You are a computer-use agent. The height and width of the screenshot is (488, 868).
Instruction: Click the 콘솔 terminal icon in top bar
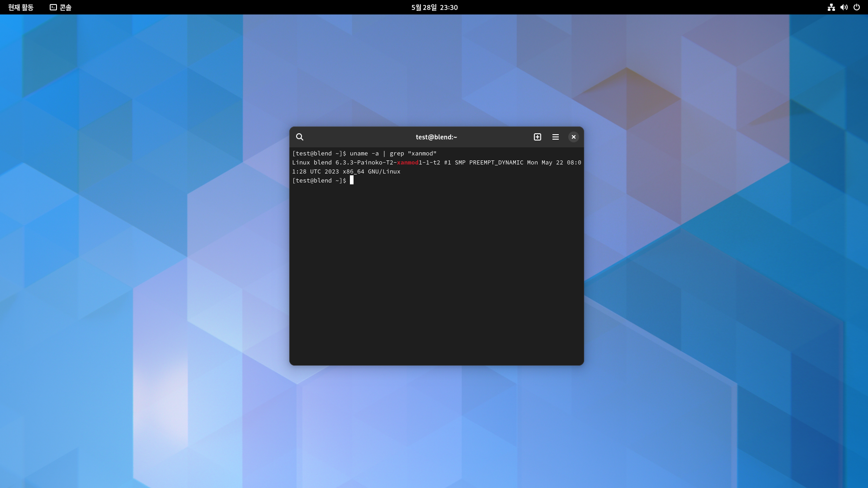click(x=53, y=7)
